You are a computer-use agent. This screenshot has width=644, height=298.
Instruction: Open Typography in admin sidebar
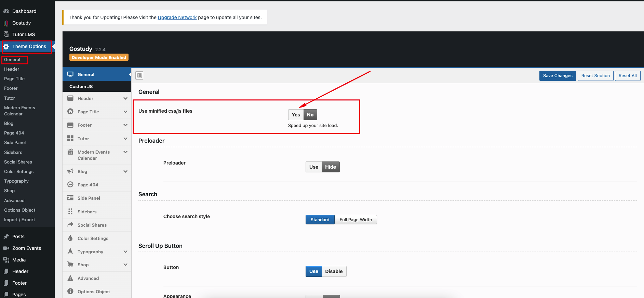click(16, 181)
